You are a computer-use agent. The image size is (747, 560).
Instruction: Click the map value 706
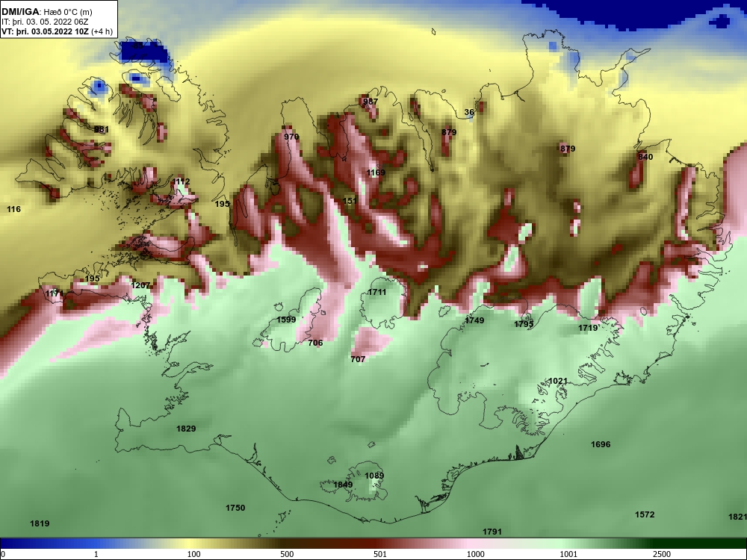(315, 343)
